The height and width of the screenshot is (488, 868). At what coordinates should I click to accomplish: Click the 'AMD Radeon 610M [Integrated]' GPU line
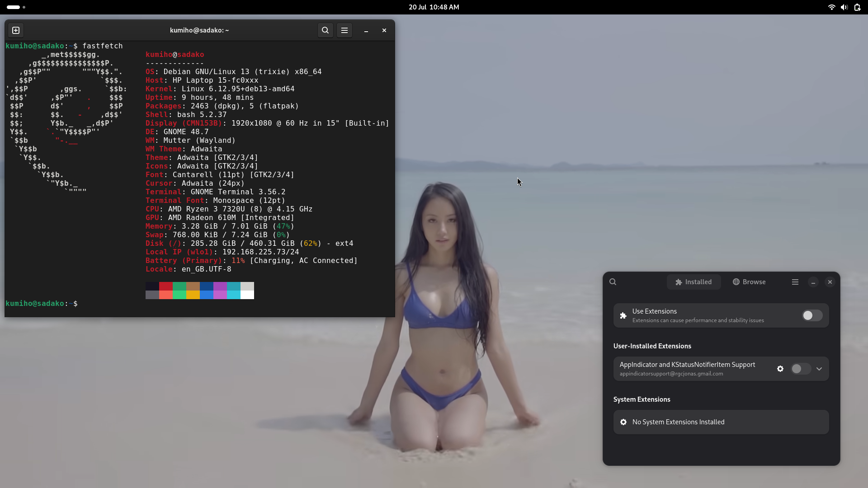(220, 218)
